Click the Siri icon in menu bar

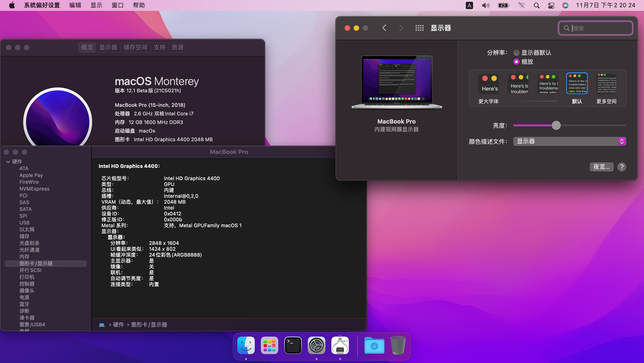click(565, 5)
